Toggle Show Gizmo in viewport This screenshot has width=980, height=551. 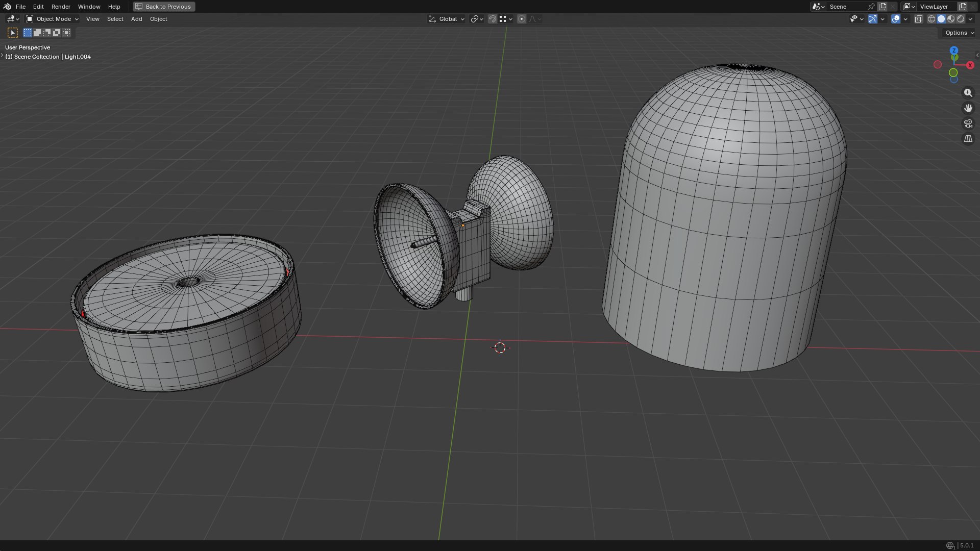873,19
